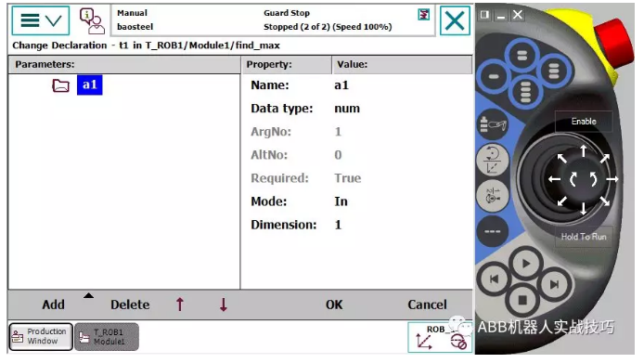Switch to Production Window tab
This screenshot has height=363, width=644.
[x=41, y=336]
